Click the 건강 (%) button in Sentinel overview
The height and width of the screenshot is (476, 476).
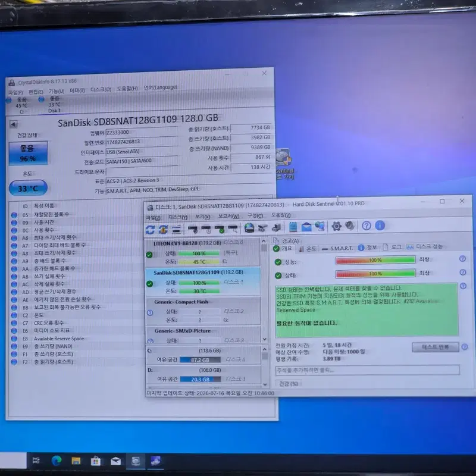(289, 384)
